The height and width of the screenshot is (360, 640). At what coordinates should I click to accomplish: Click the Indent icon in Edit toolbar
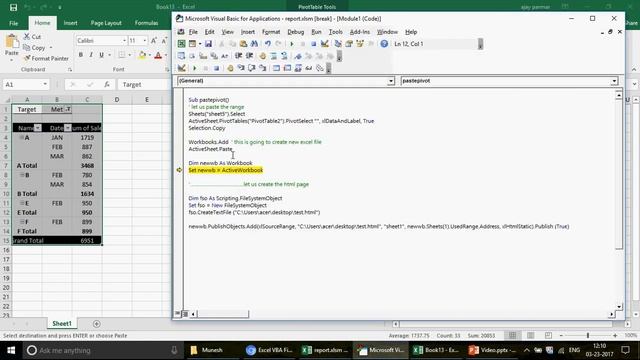click(238, 56)
